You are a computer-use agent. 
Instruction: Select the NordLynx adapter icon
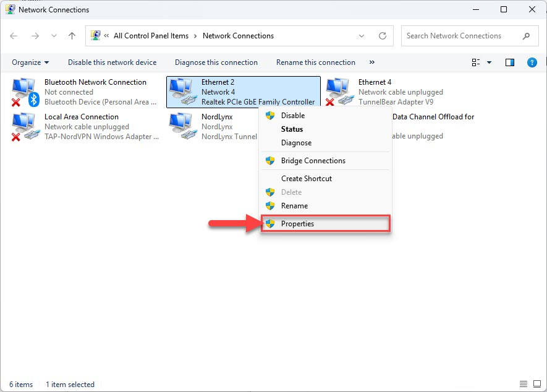182,127
